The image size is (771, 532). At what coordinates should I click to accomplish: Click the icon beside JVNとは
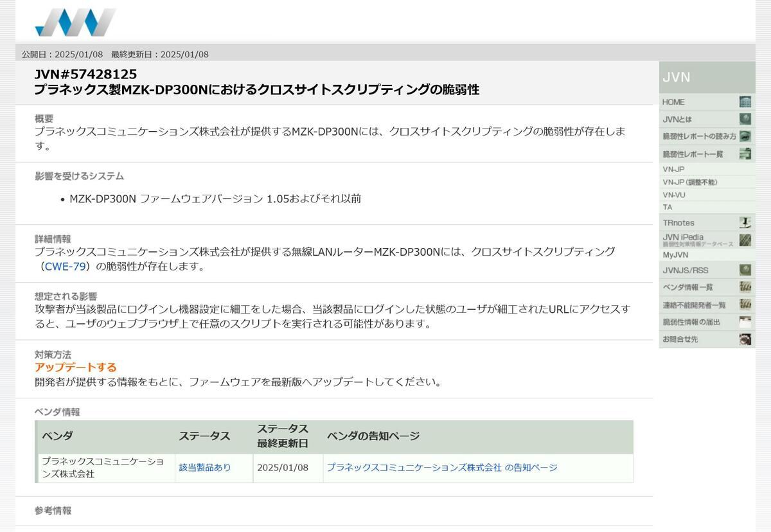[745, 119]
